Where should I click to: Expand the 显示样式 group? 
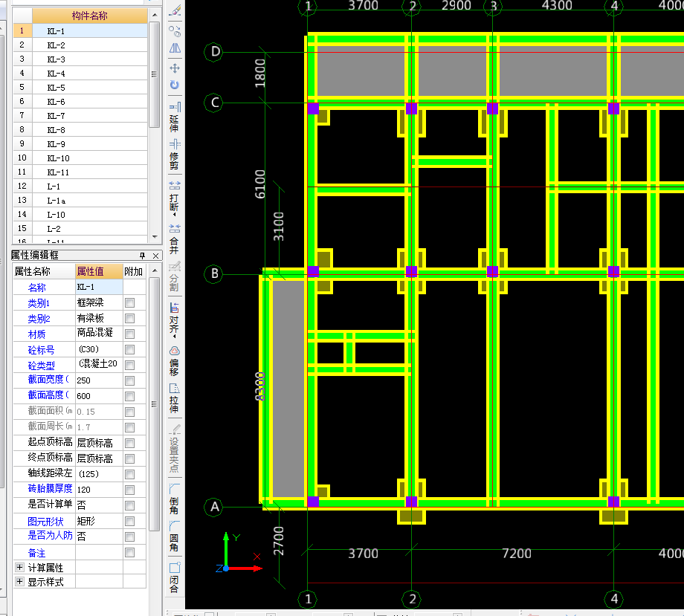19,582
